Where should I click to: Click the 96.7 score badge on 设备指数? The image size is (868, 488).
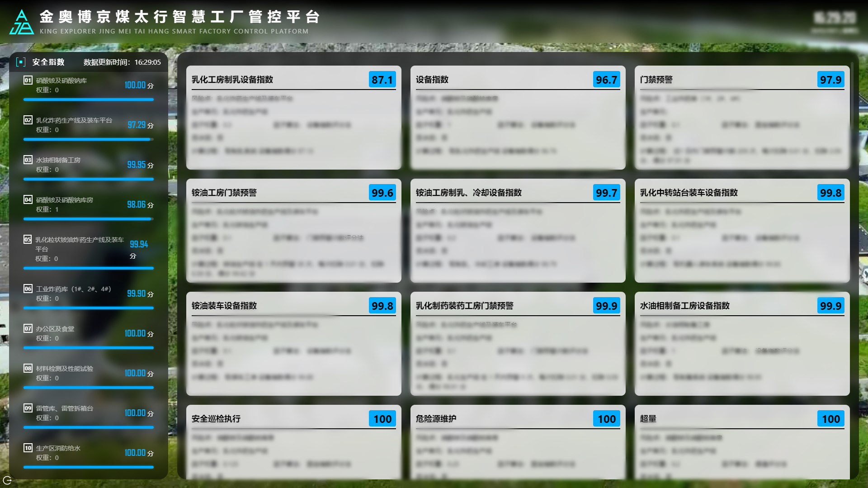point(606,80)
